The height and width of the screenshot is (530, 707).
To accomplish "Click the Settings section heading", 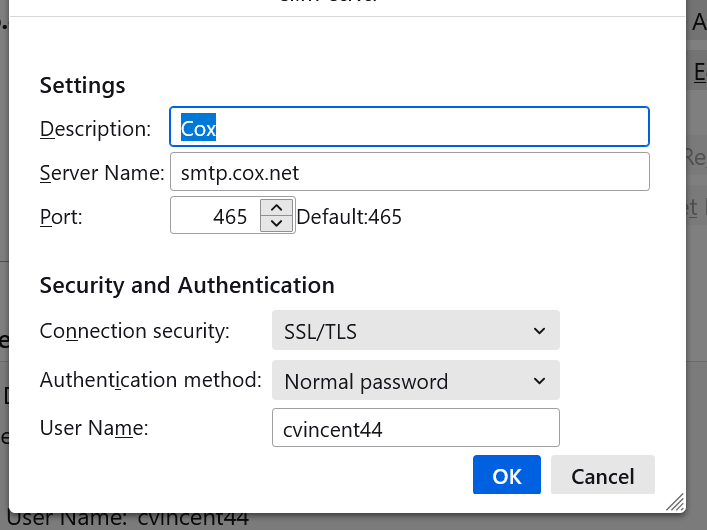I will [x=82, y=85].
